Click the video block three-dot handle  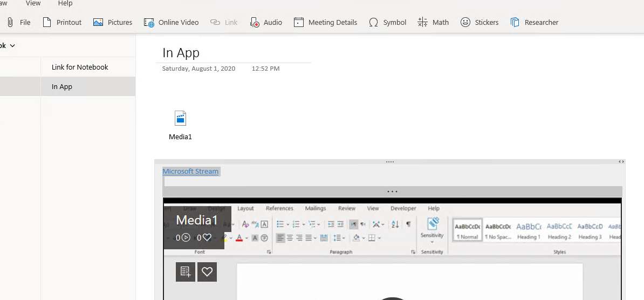[x=392, y=192]
